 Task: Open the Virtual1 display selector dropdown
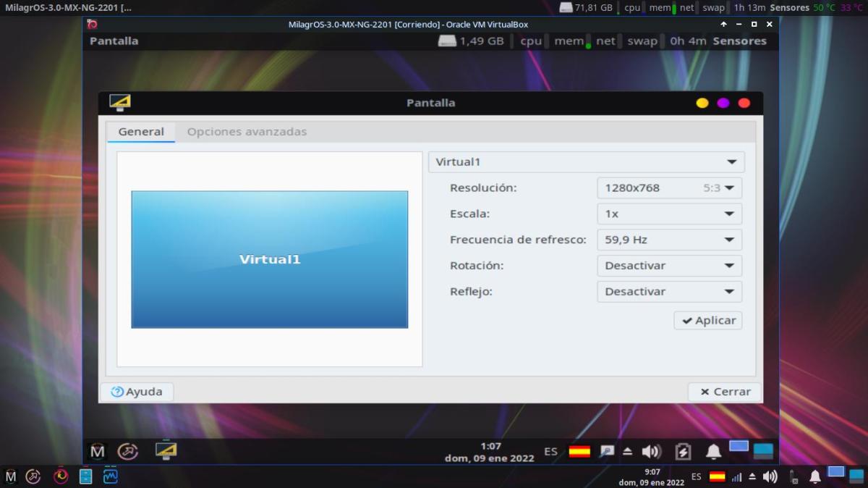(586, 162)
